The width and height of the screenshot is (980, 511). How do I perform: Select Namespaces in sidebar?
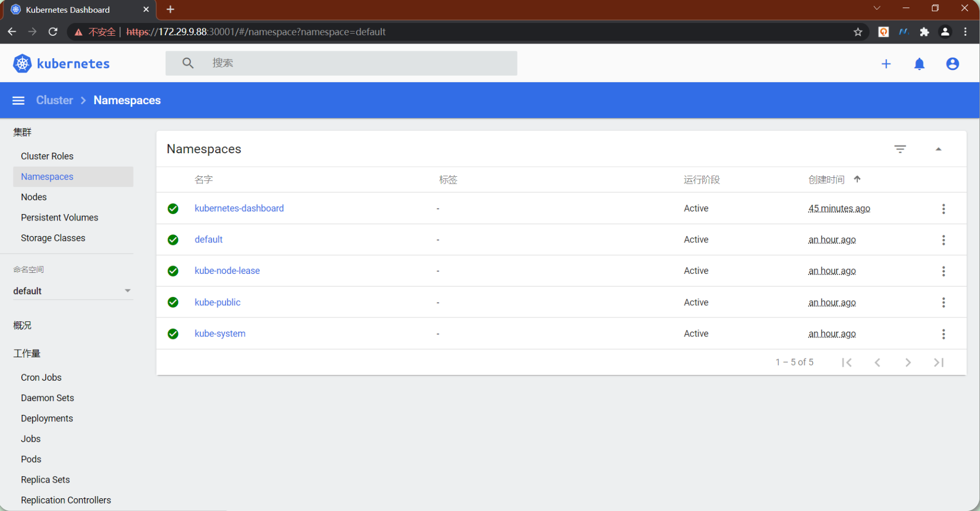tap(73, 177)
